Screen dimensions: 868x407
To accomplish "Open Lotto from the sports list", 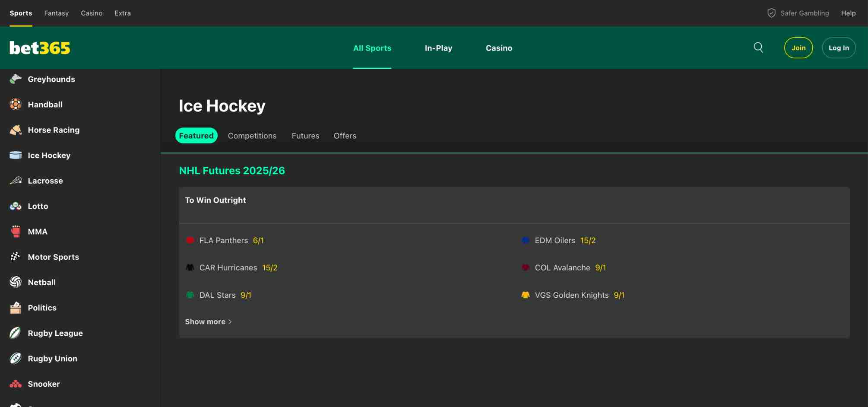I will pyautogui.click(x=38, y=206).
